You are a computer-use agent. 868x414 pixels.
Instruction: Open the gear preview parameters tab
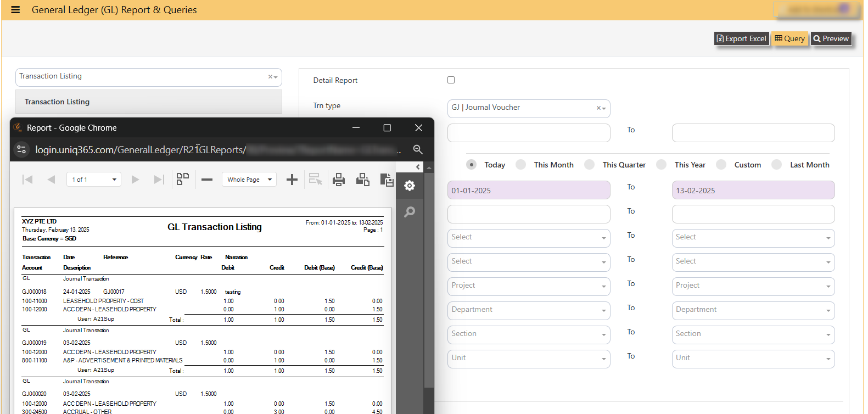(410, 186)
